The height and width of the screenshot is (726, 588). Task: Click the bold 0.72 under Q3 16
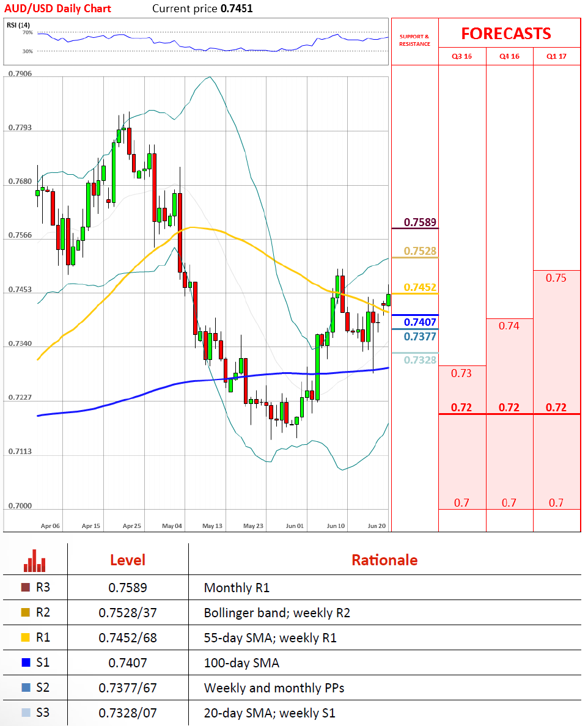click(x=461, y=408)
